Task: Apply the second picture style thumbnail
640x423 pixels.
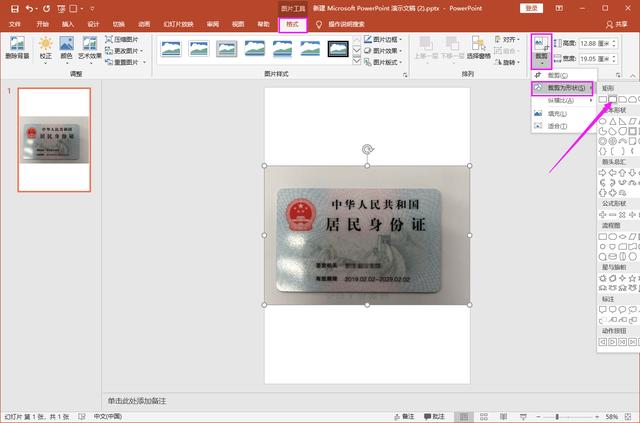Action: pyautogui.click(x=199, y=49)
